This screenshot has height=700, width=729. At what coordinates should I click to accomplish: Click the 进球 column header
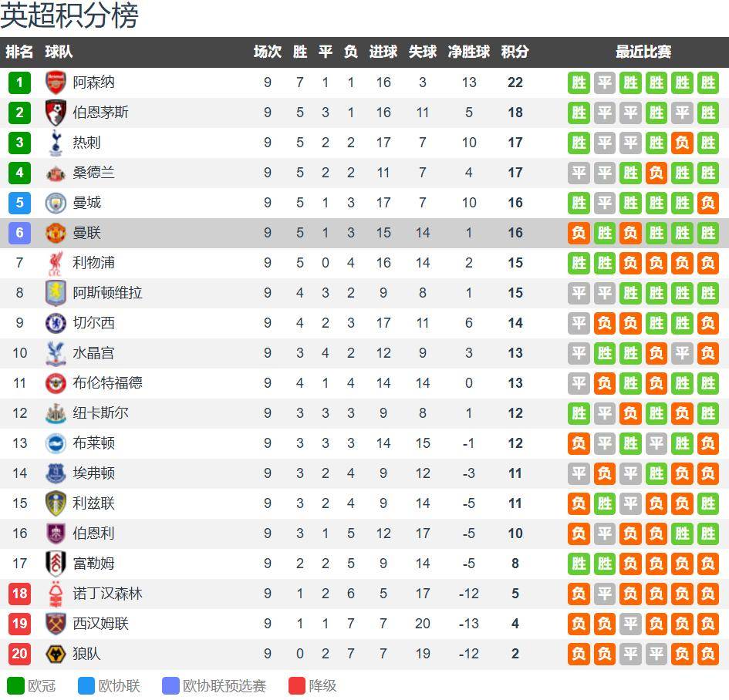[x=383, y=52]
